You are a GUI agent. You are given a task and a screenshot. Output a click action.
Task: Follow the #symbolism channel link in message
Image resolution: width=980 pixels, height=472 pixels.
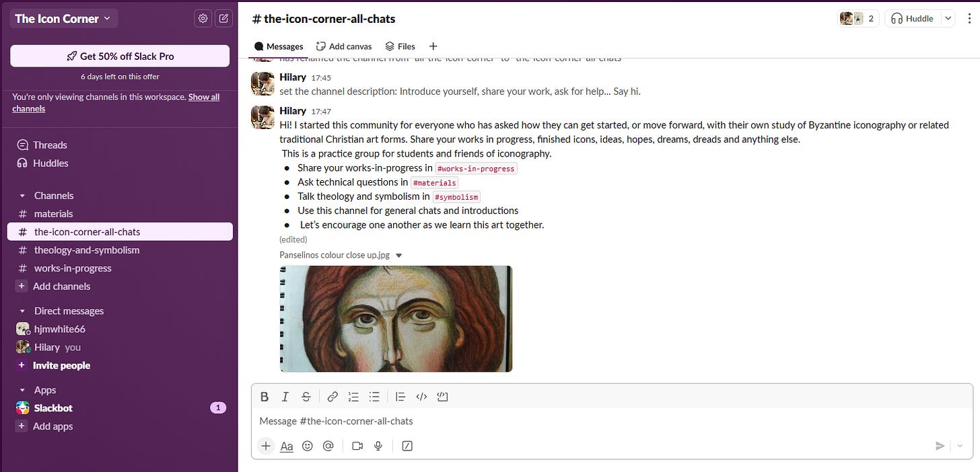456,197
